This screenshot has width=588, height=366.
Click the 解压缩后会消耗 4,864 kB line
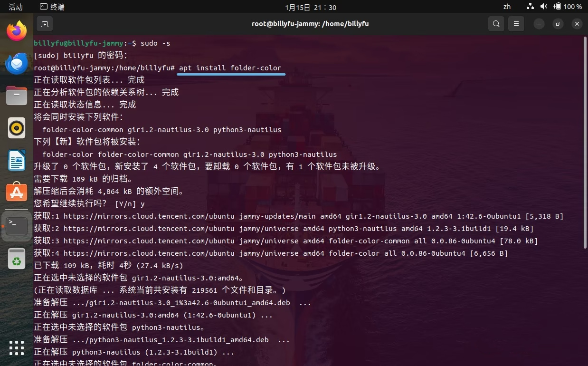(x=109, y=191)
